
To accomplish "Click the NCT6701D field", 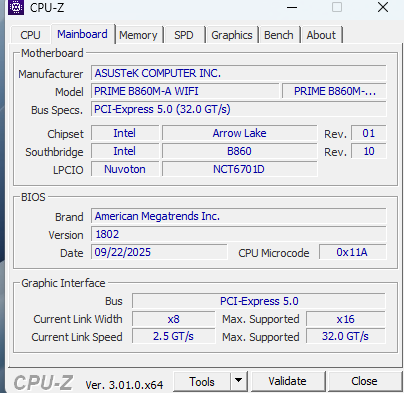I will click(239, 169).
